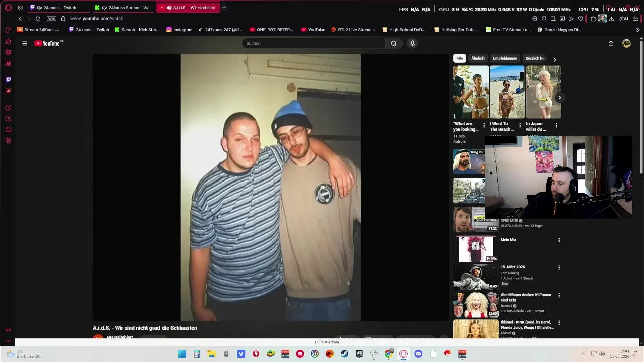Open the NERDSplattblatt channel name
This screenshot has width=644, height=362.
[x=120, y=337]
